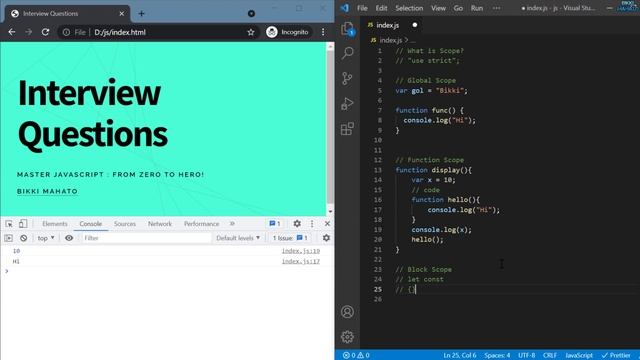Click the console prompt chevron
The width and height of the screenshot is (640, 360).
pyautogui.click(x=7, y=271)
